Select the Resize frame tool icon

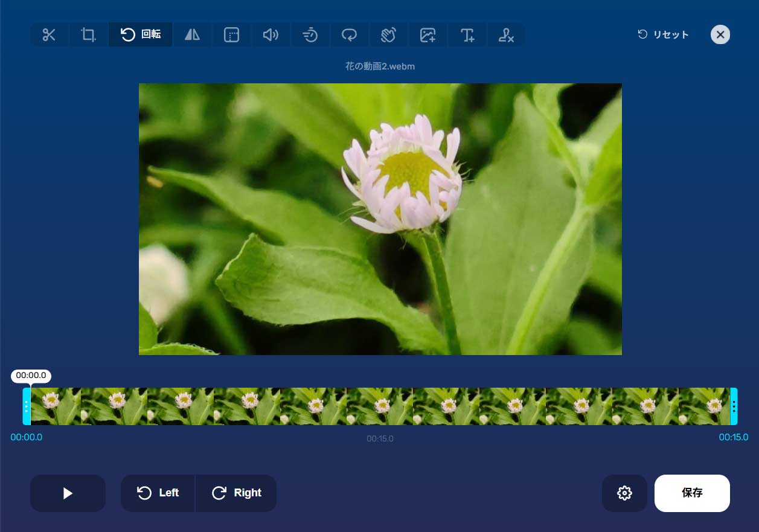[231, 35]
